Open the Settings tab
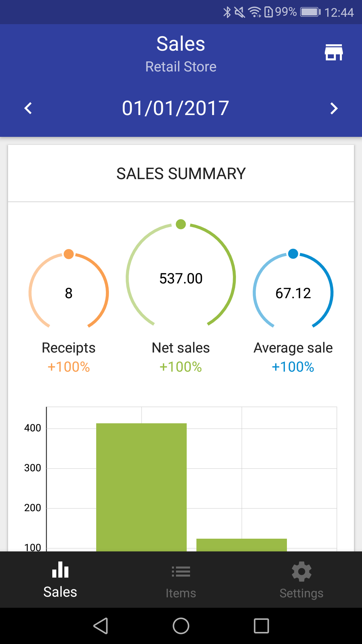 point(301,580)
